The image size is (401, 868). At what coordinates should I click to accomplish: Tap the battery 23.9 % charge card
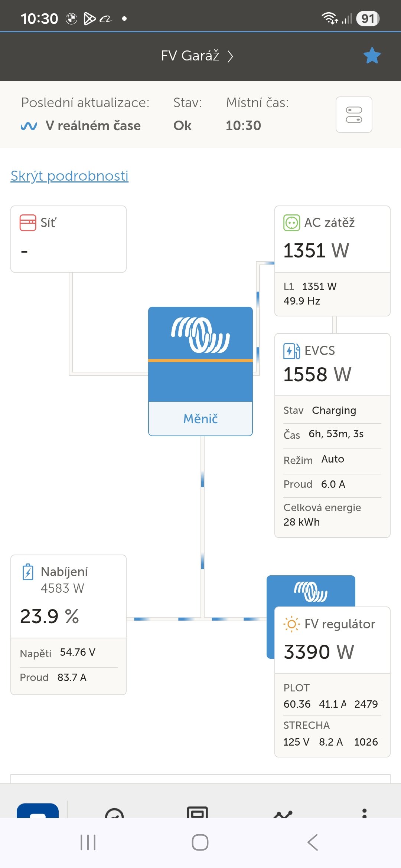68,616
